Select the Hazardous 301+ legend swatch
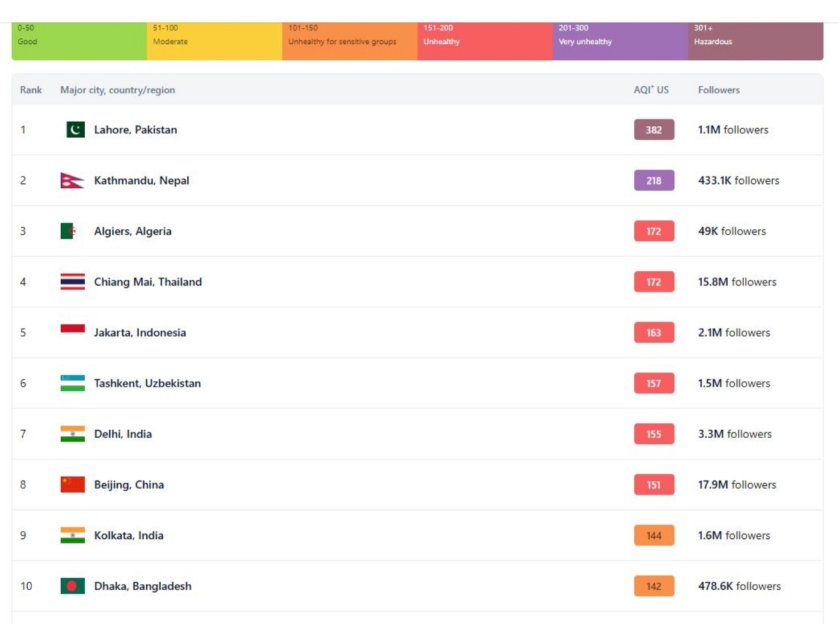Image resolution: width=840 pixels, height=642 pixels. pyautogui.click(x=755, y=41)
